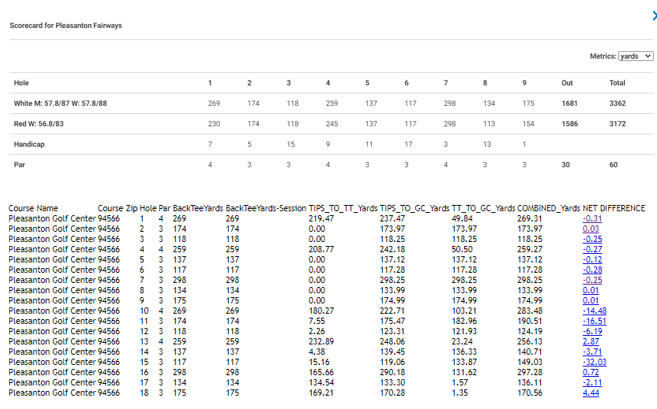Click the -2.11 net difference link
Viewport: 657px width, 409px height.
(x=592, y=383)
